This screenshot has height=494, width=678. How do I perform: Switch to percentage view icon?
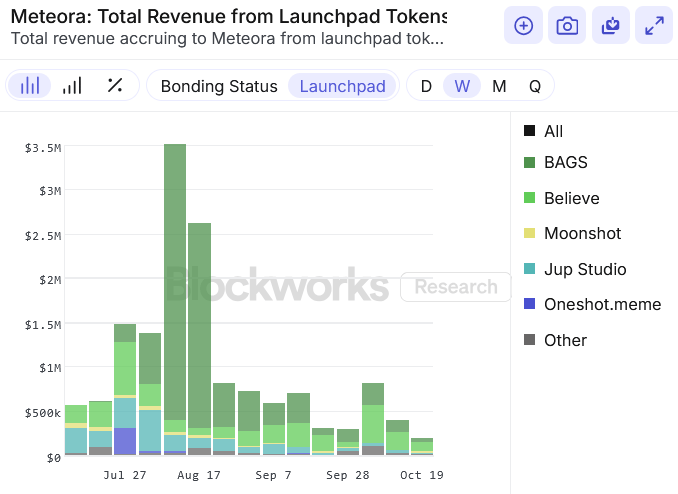[x=114, y=86]
